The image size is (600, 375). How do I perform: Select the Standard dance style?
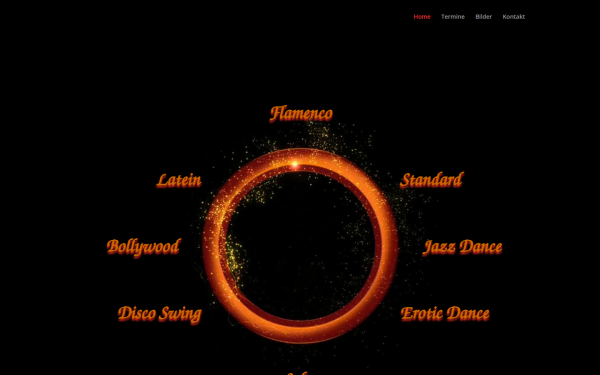432,180
